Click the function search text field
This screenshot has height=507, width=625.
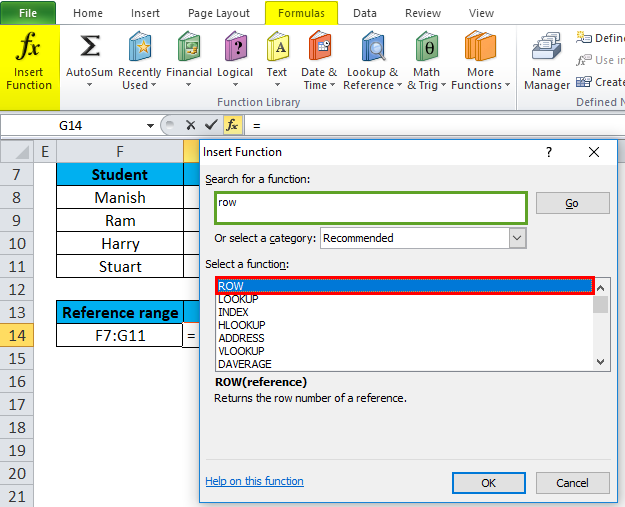[x=371, y=208]
